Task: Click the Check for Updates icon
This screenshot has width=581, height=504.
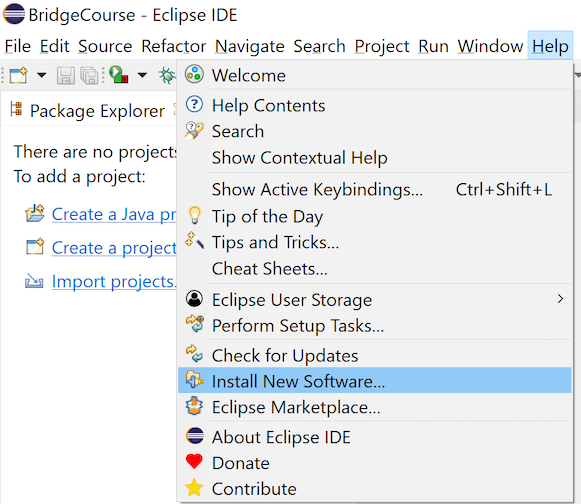Action: tap(194, 354)
